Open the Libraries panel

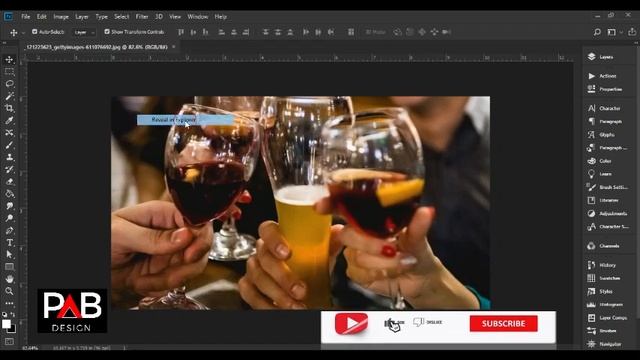603,200
